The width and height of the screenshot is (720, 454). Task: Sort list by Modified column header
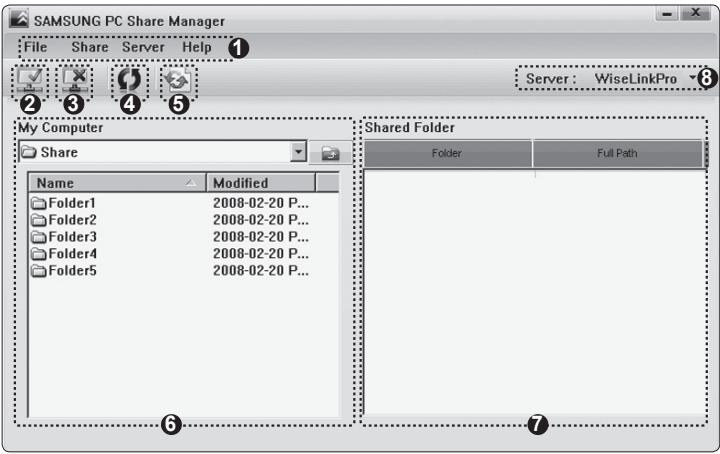pos(261,183)
